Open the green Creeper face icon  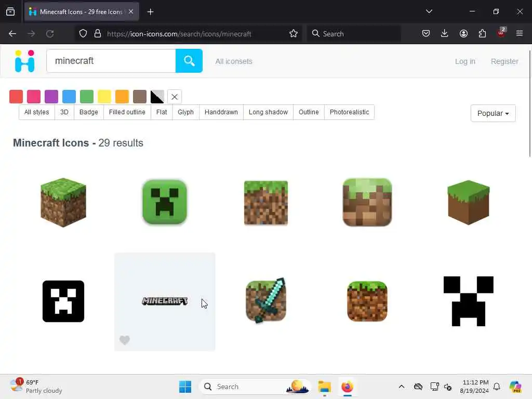[x=165, y=202]
